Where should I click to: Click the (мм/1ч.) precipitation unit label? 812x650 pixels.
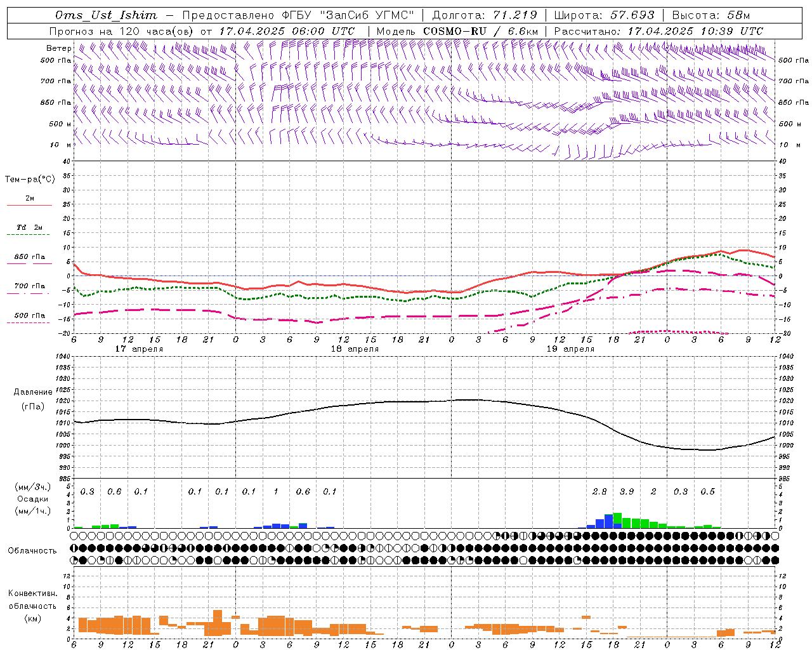pyautogui.click(x=33, y=511)
